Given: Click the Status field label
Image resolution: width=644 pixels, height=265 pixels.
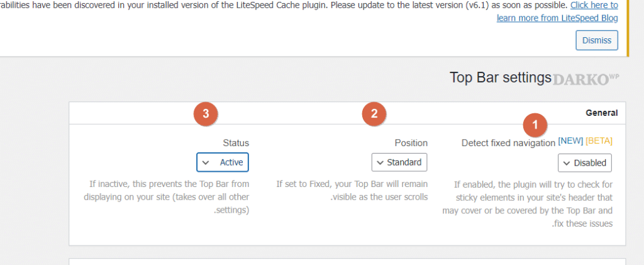Looking at the screenshot, I should [236, 143].
